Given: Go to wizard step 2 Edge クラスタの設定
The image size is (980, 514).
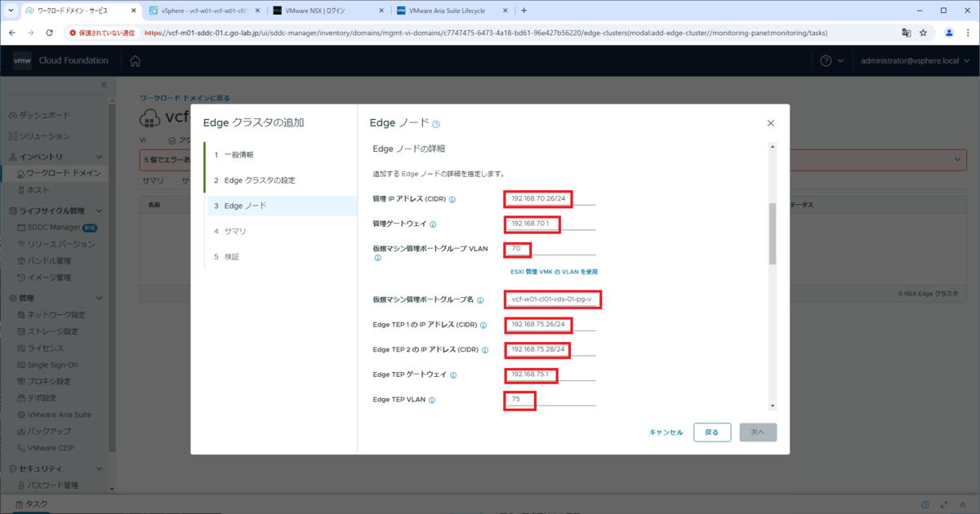Looking at the screenshot, I should [281, 179].
